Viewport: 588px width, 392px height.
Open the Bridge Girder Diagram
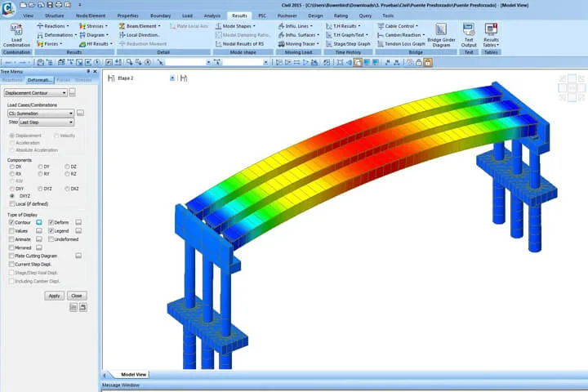pyautogui.click(x=441, y=35)
